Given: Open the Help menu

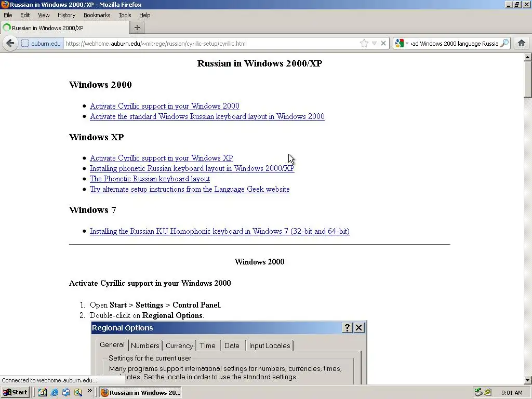Looking at the screenshot, I should (x=145, y=15).
